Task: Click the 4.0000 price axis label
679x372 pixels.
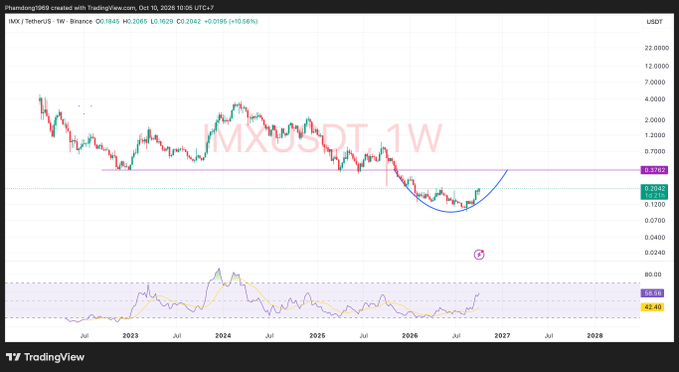Action: pyautogui.click(x=655, y=99)
